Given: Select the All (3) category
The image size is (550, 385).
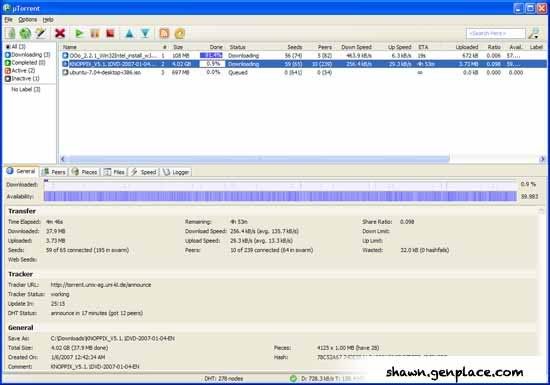Looking at the screenshot, I should point(15,46).
